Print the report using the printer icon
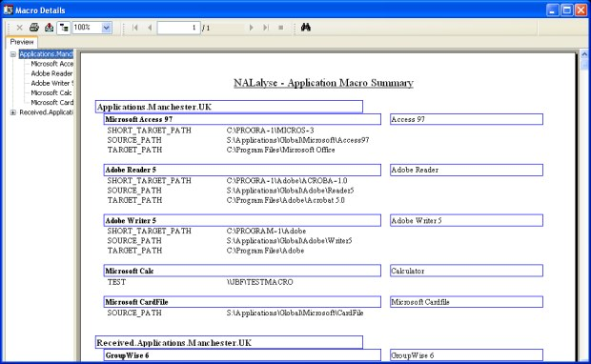The image size is (591, 364). (34, 28)
